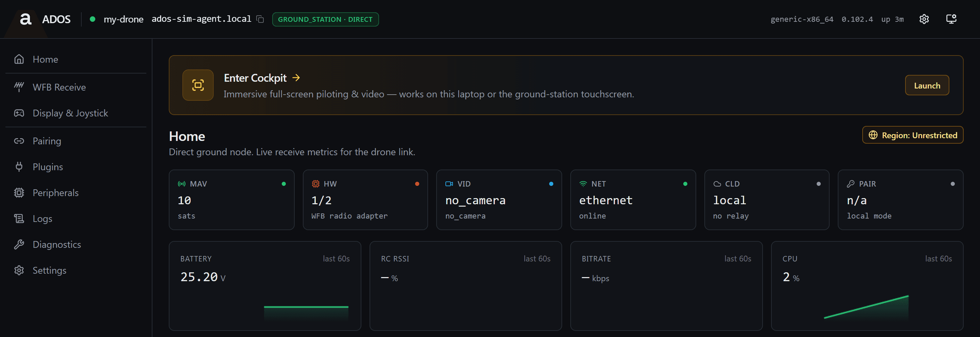
Task: Click the Plugins plug icon
Action: (x=19, y=166)
